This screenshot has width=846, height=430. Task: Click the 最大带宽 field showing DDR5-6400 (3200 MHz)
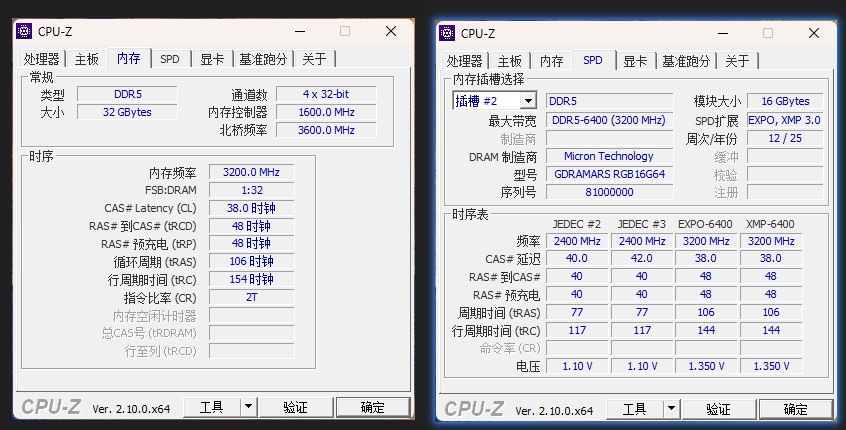coord(609,120)
